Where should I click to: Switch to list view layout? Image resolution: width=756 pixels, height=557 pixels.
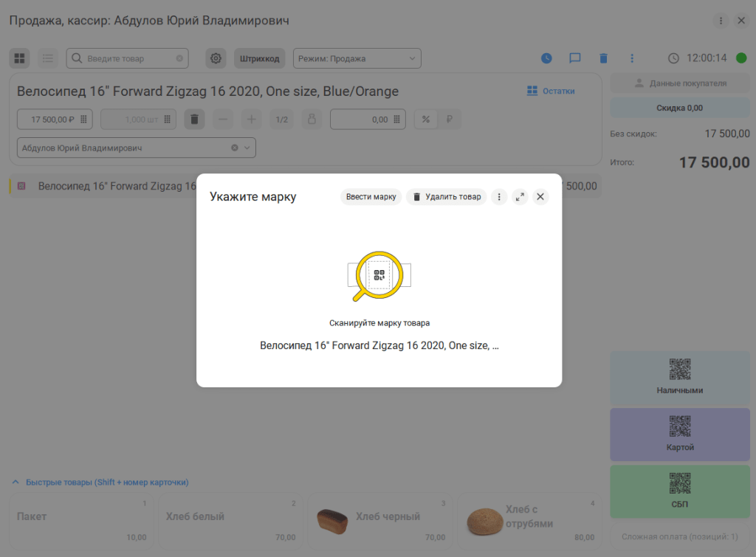[48, 58]
